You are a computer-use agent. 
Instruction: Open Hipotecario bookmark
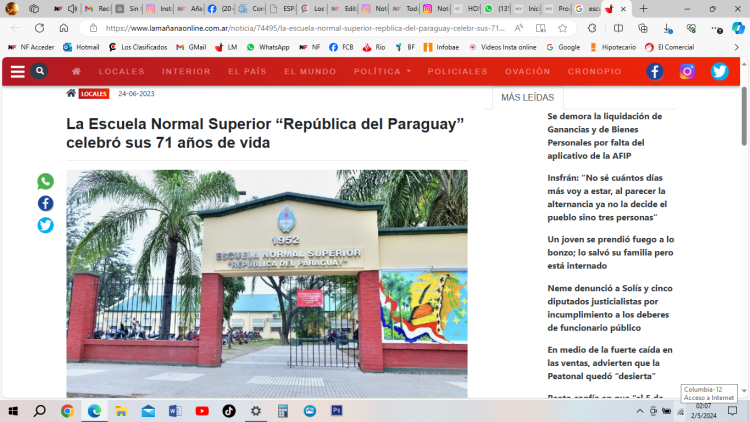[613, 47]
